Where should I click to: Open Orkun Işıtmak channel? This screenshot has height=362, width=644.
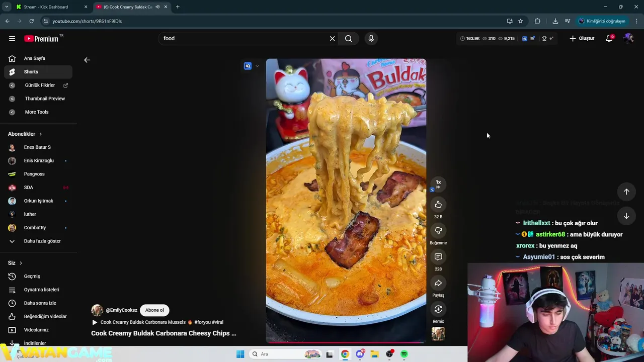coord(38,201)
